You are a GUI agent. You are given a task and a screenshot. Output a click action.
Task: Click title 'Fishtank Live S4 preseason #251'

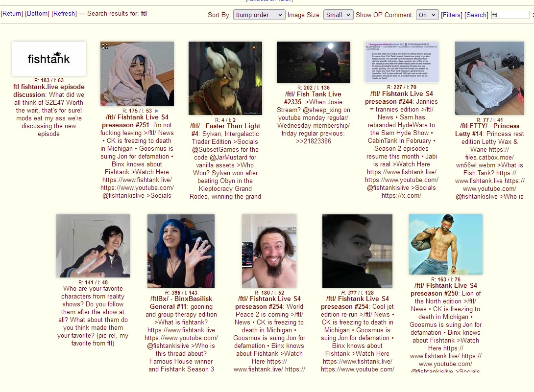tap(137, 121)
